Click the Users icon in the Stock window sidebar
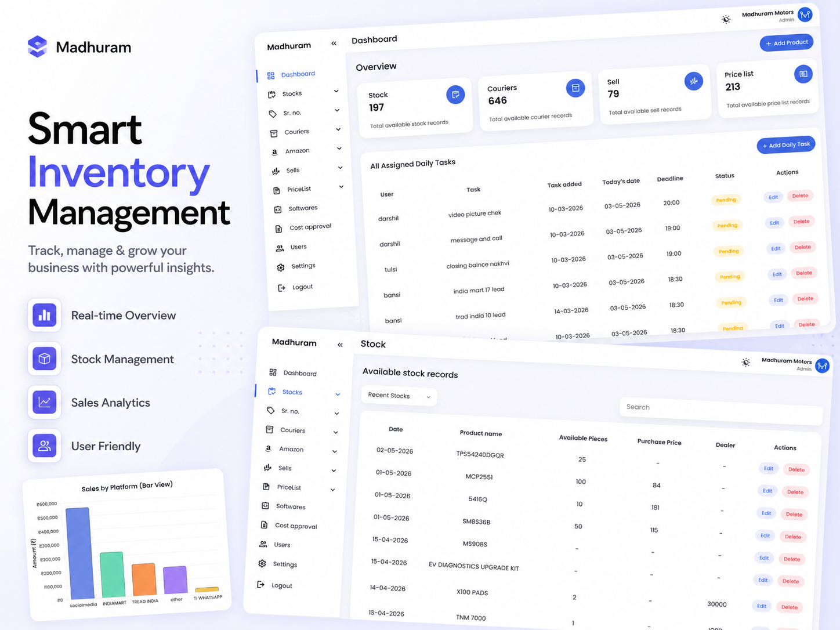The image size is (840, 630). coord(263,544)
